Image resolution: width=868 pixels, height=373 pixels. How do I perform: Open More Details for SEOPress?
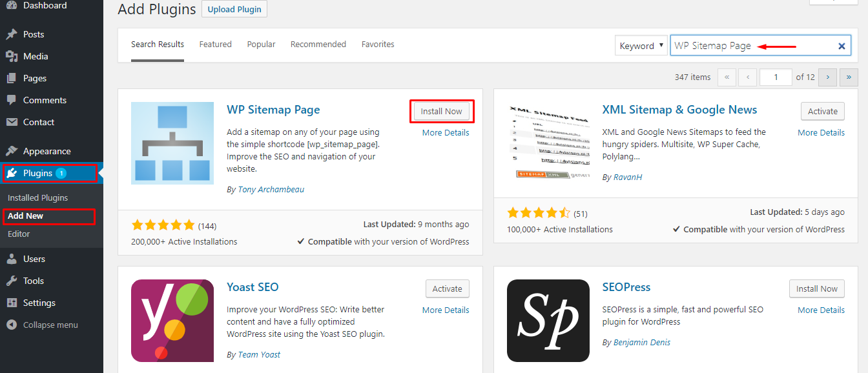tap(821, 310)
